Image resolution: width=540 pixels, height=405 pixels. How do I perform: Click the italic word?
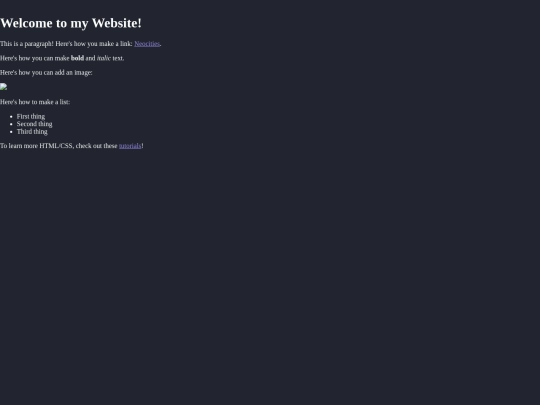point(104,58)
